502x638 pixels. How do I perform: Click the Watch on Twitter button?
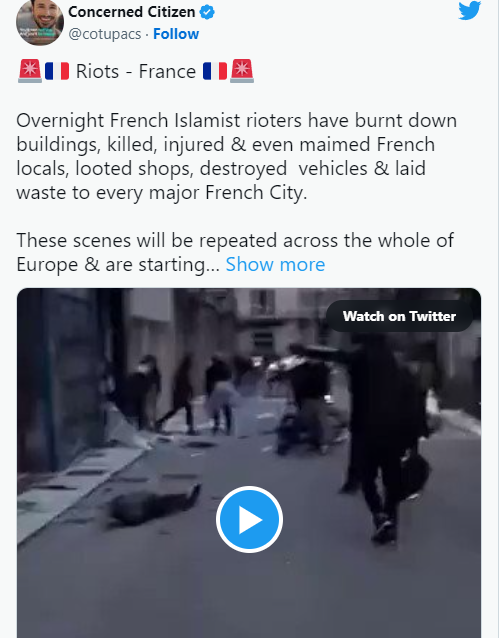pos(399,316)
